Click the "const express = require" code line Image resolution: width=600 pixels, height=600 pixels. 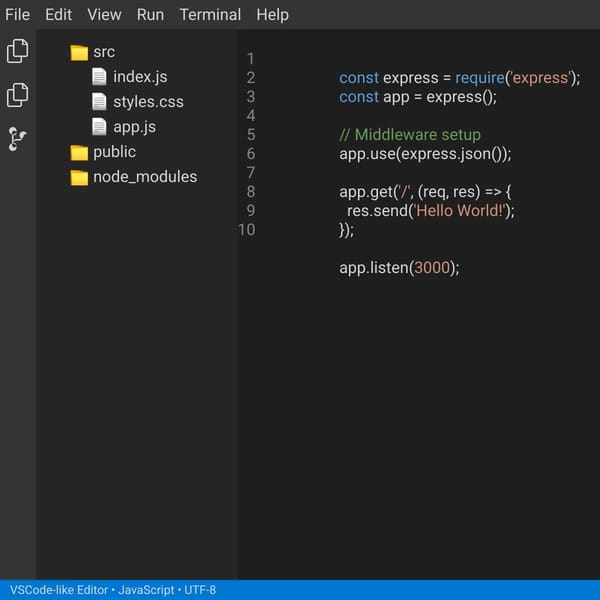[x=460, y=78]
